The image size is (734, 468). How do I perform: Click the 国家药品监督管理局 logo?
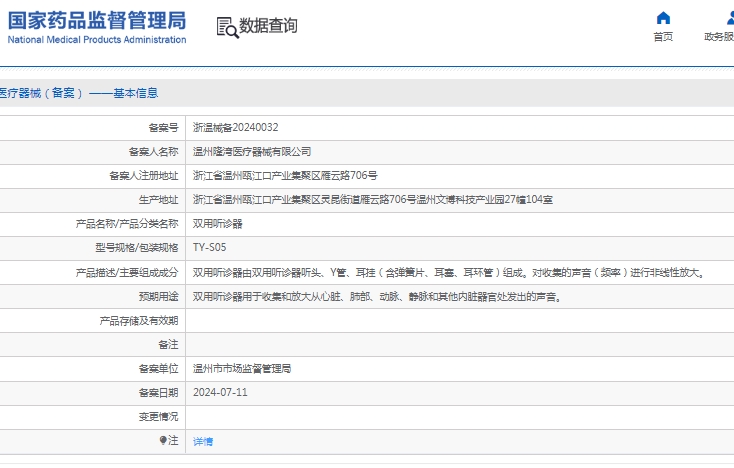[x=97, y=27]
